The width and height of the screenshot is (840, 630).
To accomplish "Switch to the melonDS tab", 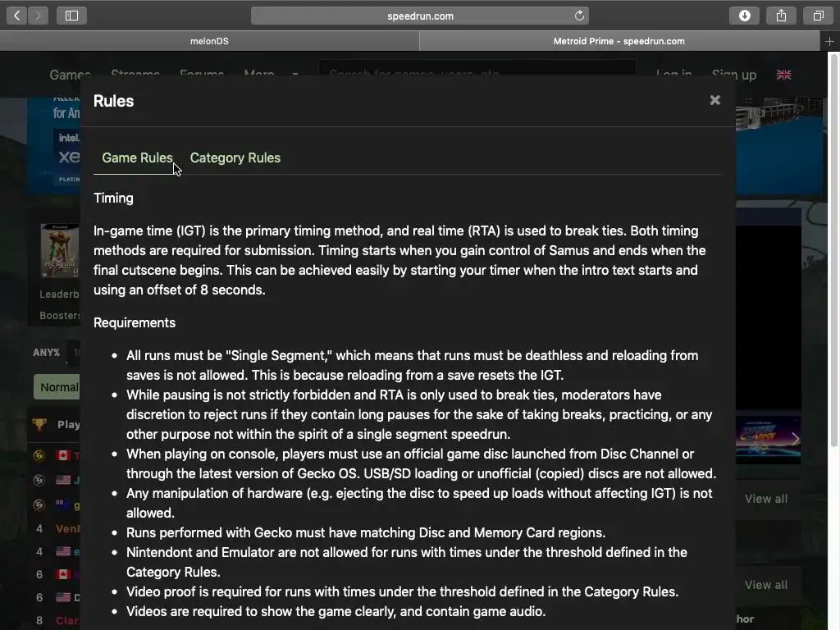I will [209, 41].
